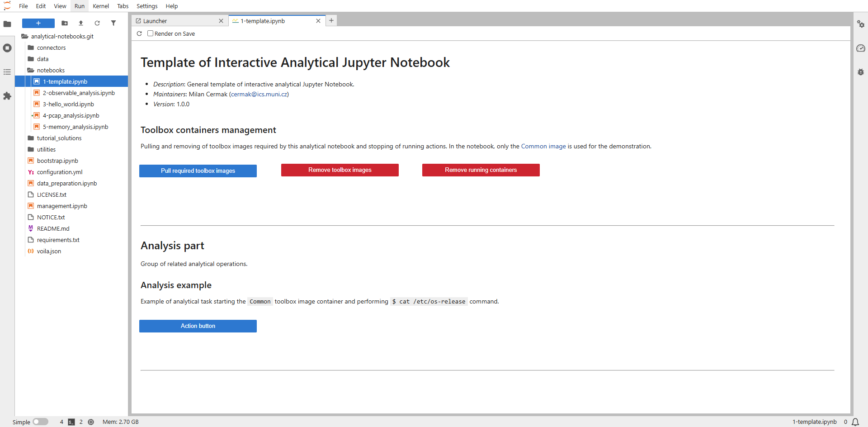Screen dimensions: 868x427
Task: Show running terminals and kernels panel
Action: pos(7,47)
